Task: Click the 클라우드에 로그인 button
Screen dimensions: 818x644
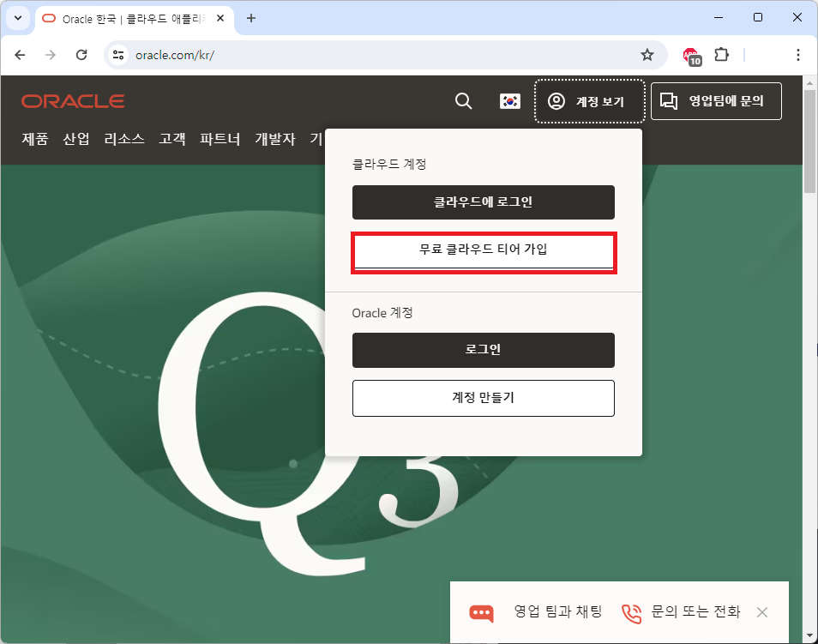Action: coord(483,202)
